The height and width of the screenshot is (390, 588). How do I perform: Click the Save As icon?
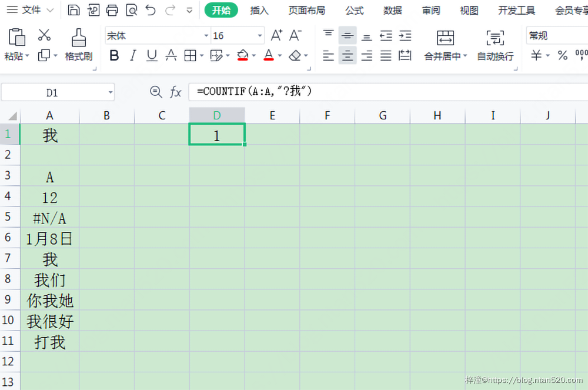pyautogui.click(x=93, y=10)
